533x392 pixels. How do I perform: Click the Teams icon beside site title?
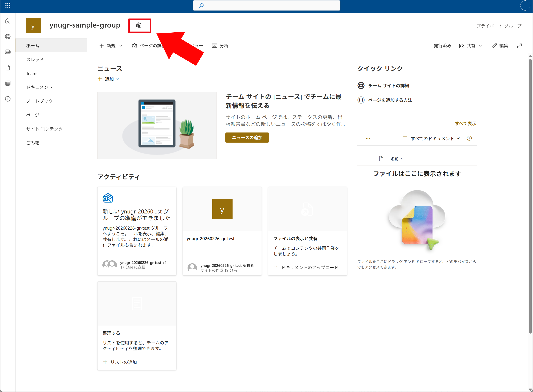[139, 25]
